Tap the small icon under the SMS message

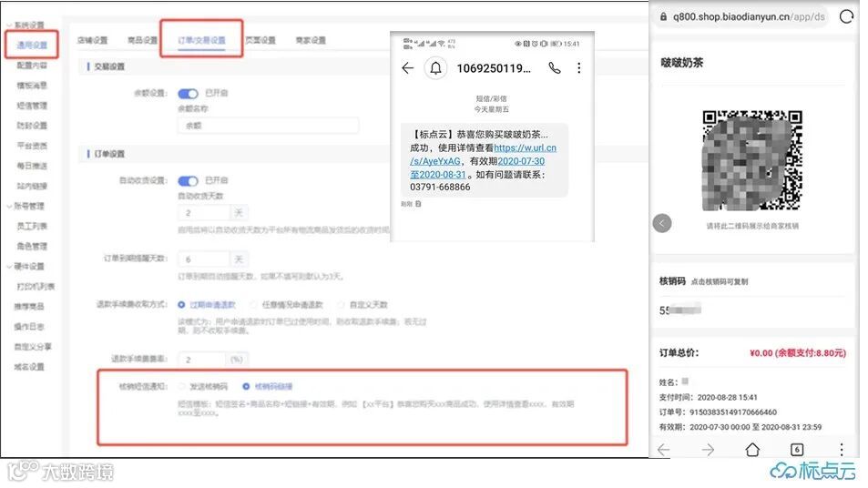click(x=418, y=204)
